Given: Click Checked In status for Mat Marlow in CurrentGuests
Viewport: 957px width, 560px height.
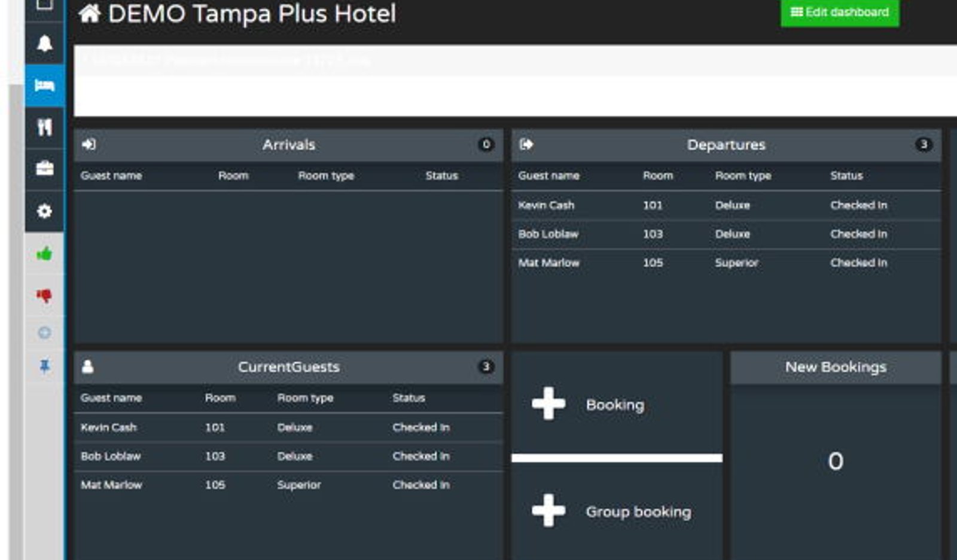Looking at the screenshot, I should 420,485.
